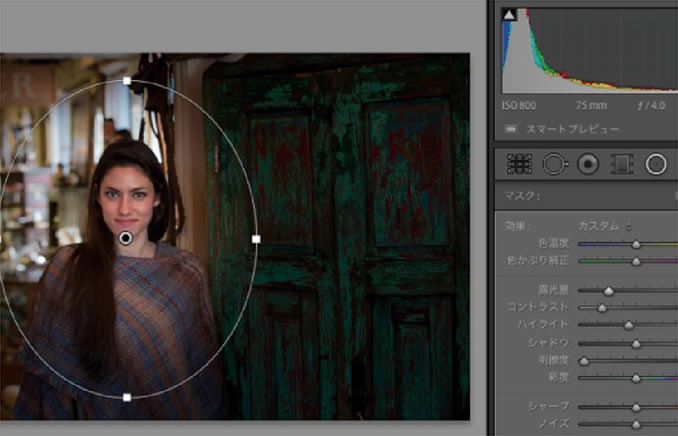678x436 pixels.
Task: Click the 明瞭度 clarity slider handle
Action: tap(584, 360)
